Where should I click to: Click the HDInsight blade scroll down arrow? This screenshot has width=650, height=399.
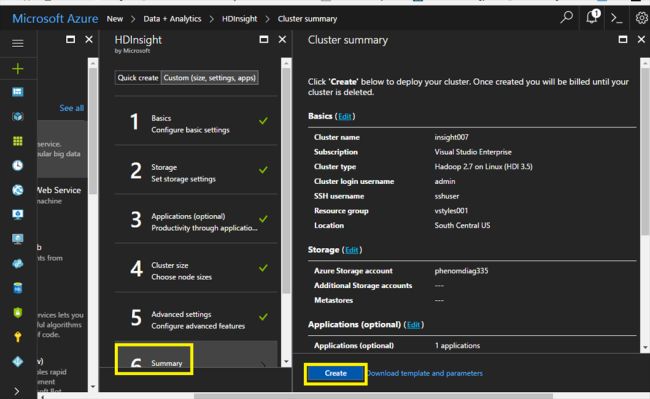coord(286,362)
